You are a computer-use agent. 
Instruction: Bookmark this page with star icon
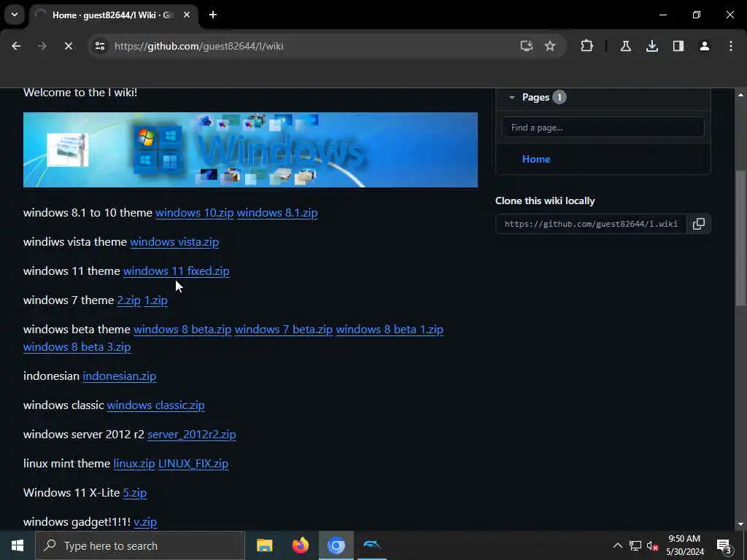coord(550,46)
